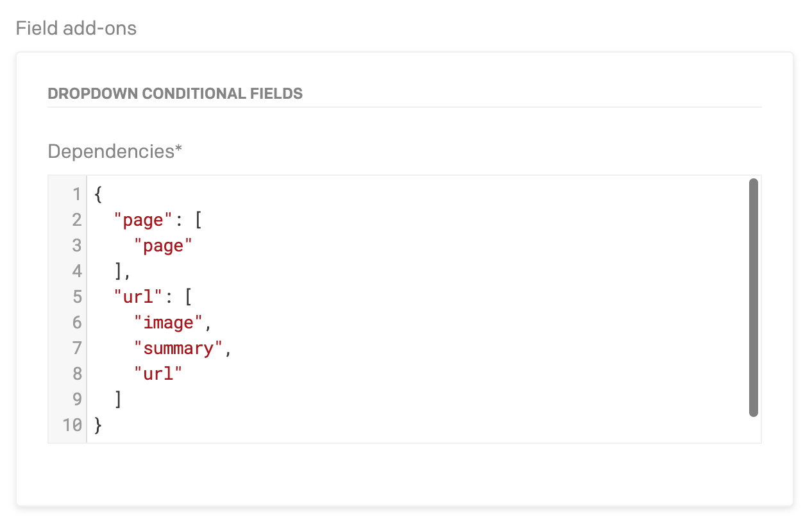Image resolution: width=812 pixels, height=526 pixels.
Task: Click line number 1 in the editor gutter
Action: [x=77, y=194]
